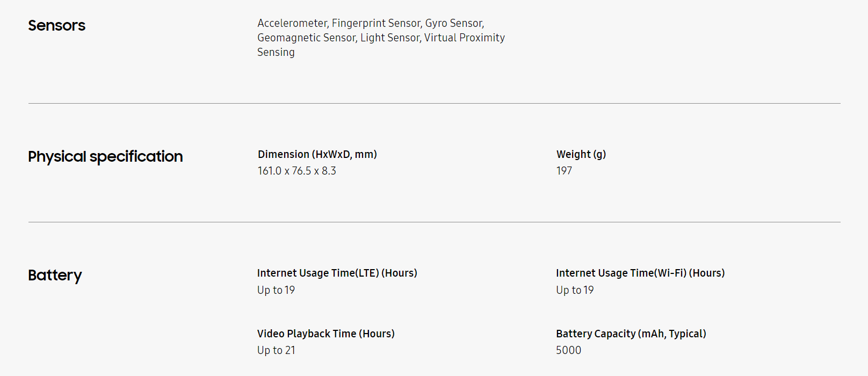Click the Weight (g) label
Viewport: 868px width, 376px height.
click(581, 155)
